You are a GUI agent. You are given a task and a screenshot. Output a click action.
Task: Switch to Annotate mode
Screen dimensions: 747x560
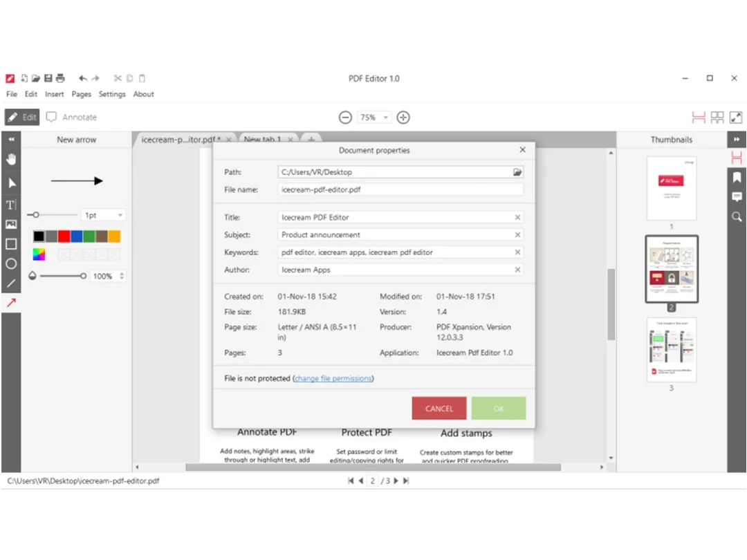click(x=72, y=118)
